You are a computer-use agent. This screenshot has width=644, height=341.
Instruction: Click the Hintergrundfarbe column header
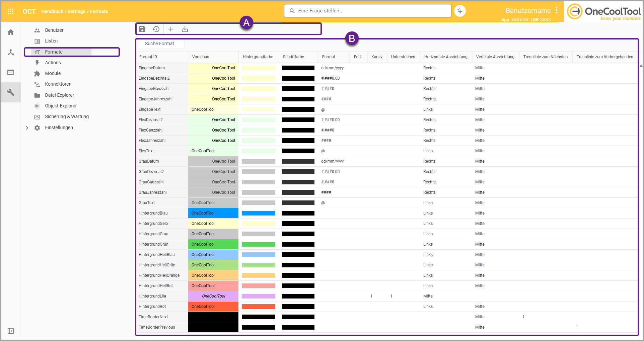point(258,57)
